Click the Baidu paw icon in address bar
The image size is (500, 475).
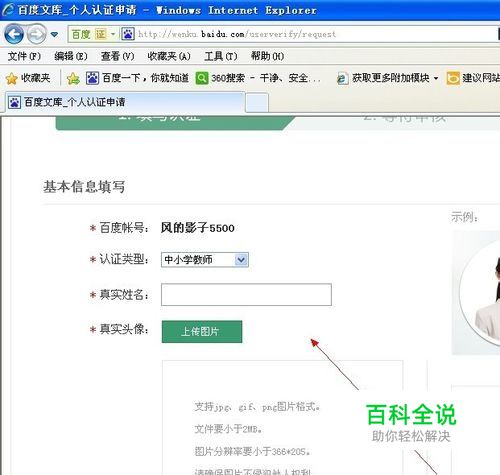128,34
